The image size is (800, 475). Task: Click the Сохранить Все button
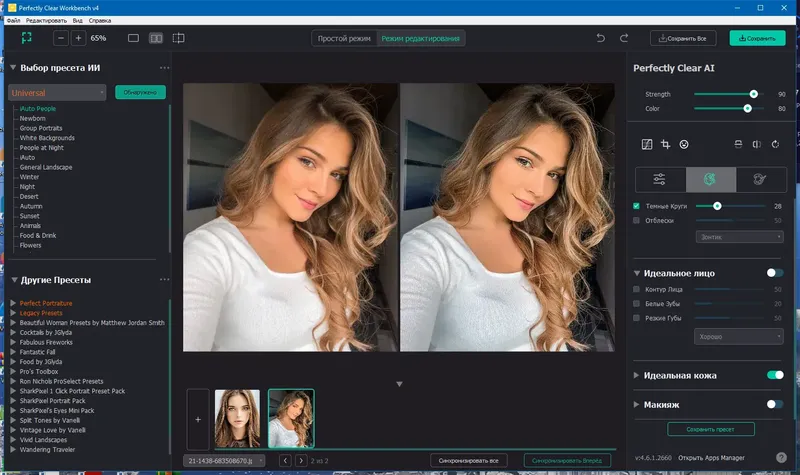tap(683, 38)
